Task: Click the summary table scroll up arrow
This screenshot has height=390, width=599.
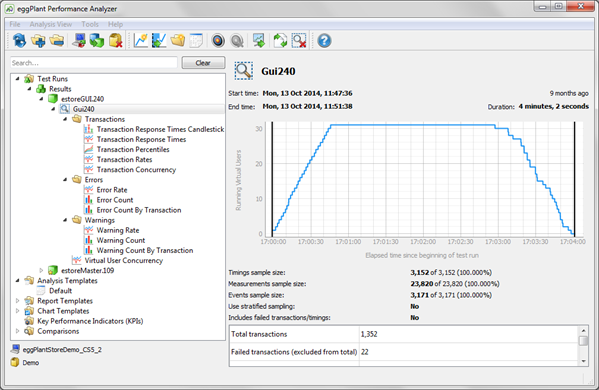Action: [583, 331]
